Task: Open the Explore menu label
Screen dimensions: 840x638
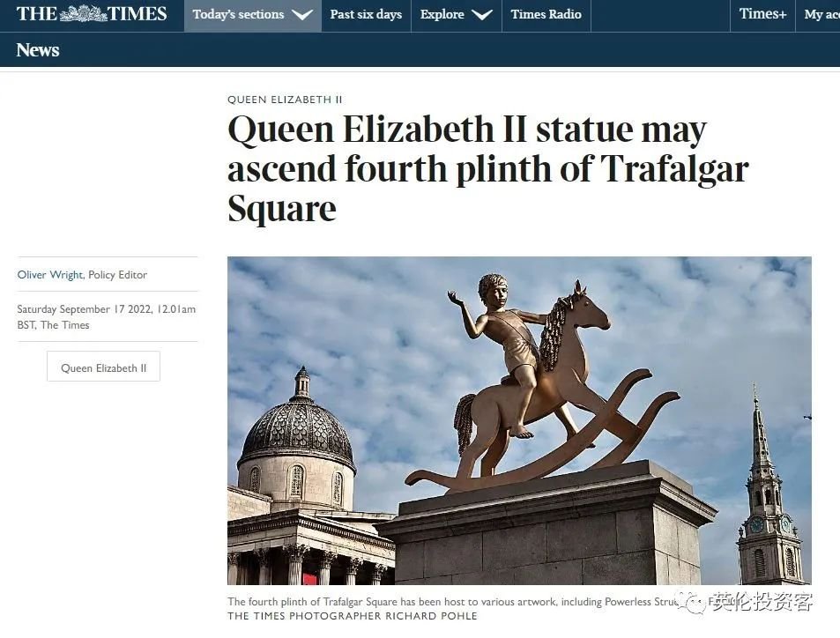Action: pyautogui.click(x=442, y=14)
